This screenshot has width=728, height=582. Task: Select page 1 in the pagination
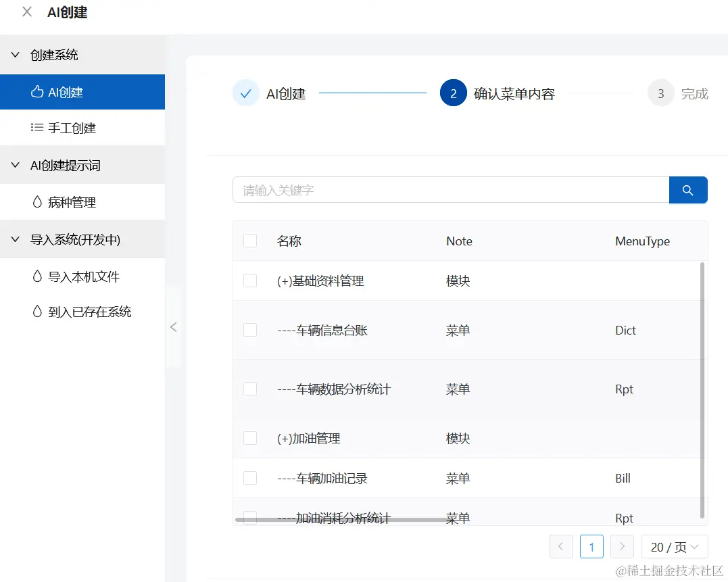[591, 546]
